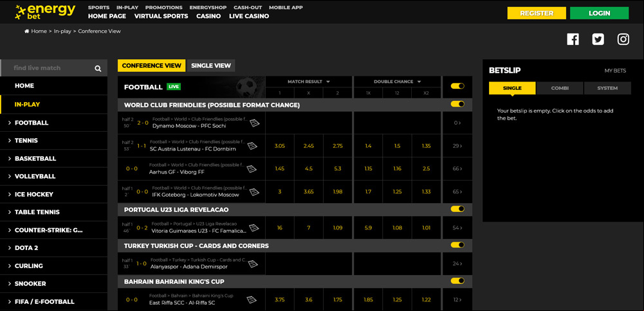This screenshot has height=311, width=644.
Task: Go to Home in sidebar
Action: tap(53, 85)
